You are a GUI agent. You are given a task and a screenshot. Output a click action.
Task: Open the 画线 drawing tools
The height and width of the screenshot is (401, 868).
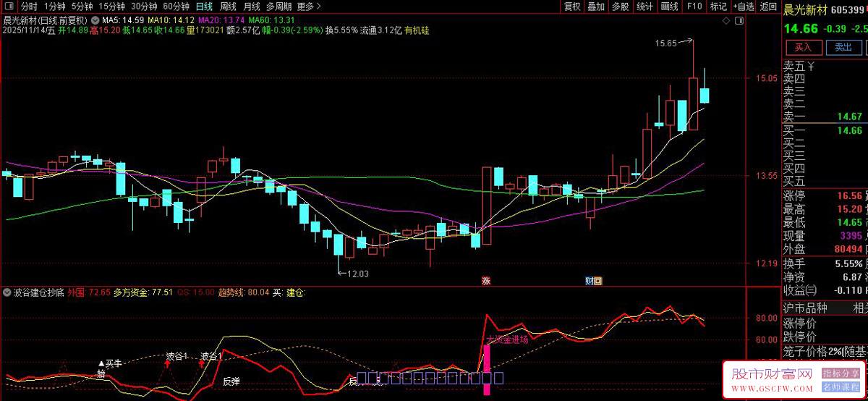(x=670, y=7)
